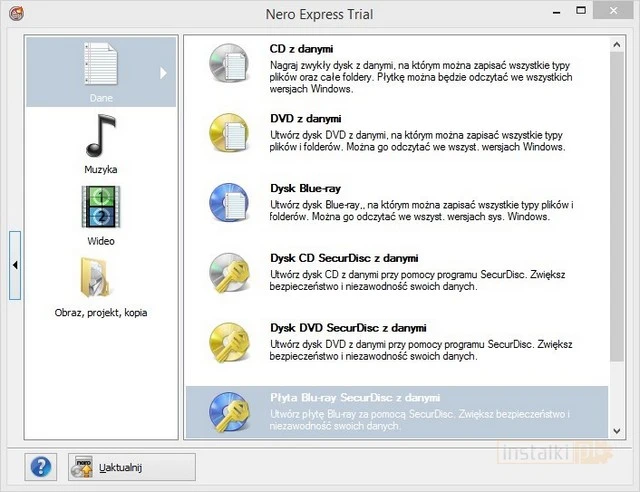Expand the Dane category arrow
The width and height of the screenshot is (640, 492).
tap(164, 72)
